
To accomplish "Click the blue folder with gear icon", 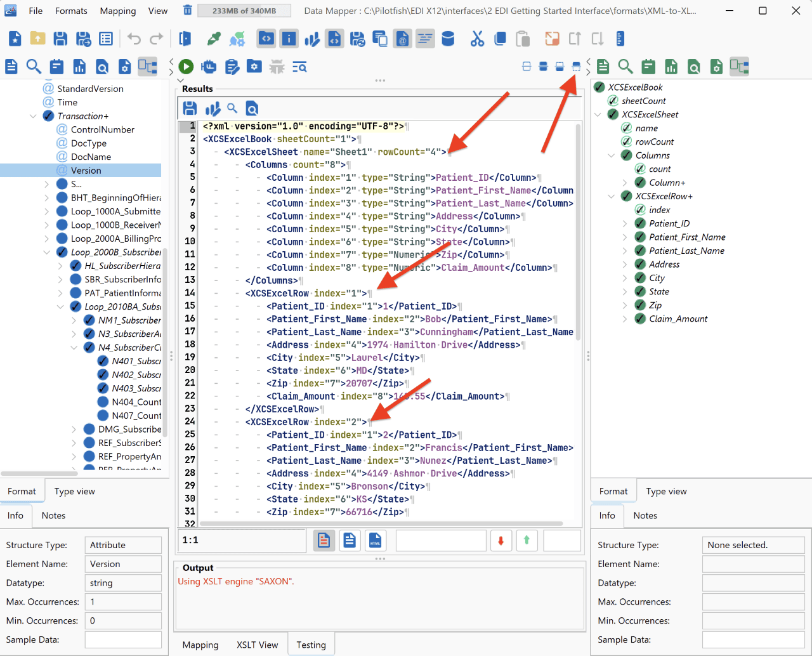I will click(x=254, y=67).
